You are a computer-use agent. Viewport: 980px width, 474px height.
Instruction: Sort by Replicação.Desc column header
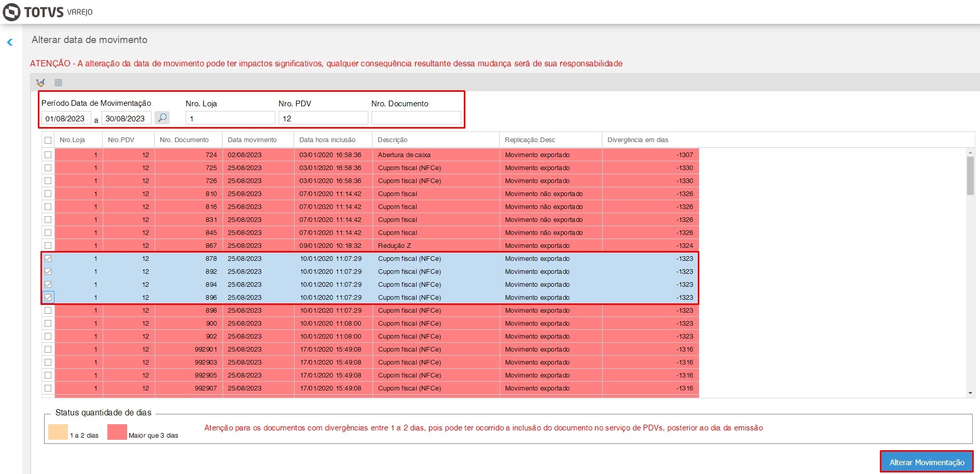tap(551, 140)
